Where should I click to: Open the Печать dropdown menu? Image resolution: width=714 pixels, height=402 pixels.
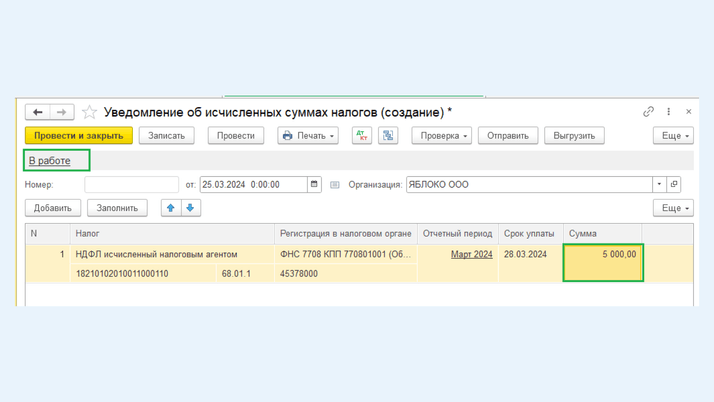pos(308,136)
